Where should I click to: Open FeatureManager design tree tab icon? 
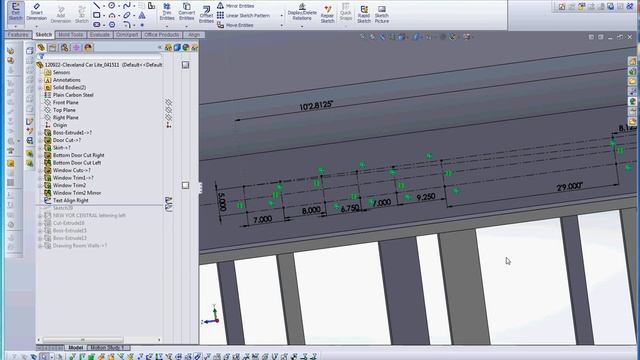[x=41, y=47]
